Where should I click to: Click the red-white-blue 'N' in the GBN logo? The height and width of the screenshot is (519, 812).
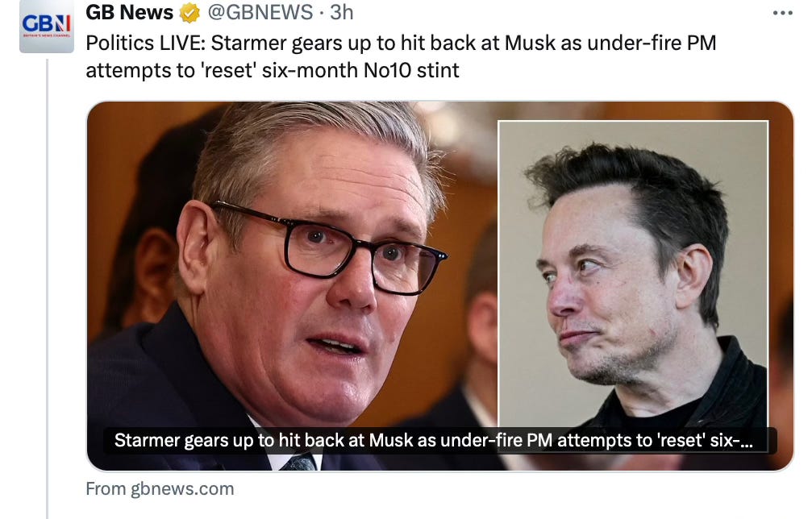coord(62,23)
